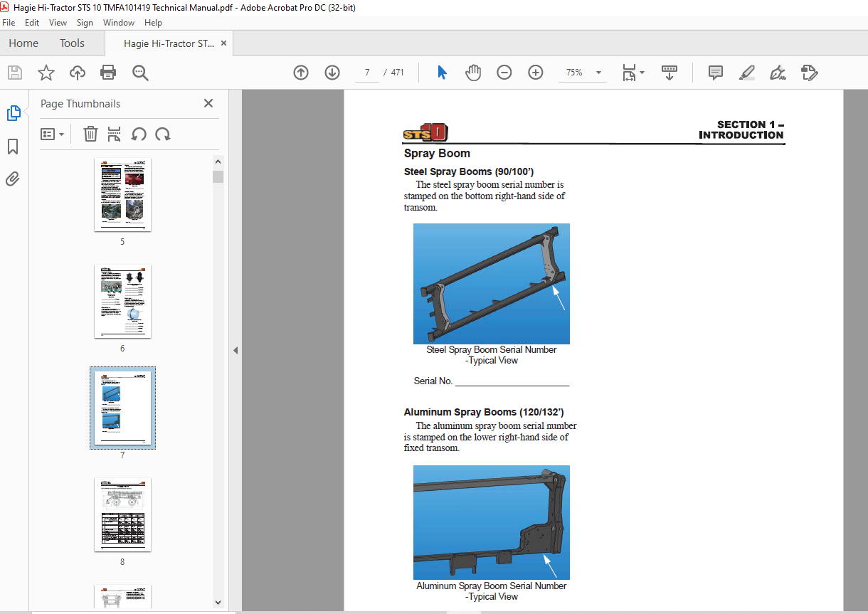Rotate page clockwise
This screenshot has width=868, height=614.
(x=163, y=134)
